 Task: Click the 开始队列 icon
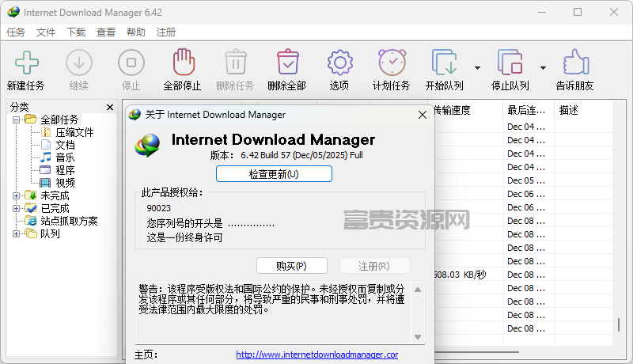[x=444, y=63]
